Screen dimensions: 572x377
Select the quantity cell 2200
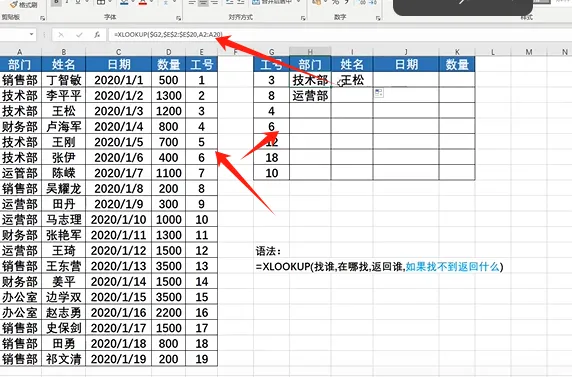coord(169,312)
